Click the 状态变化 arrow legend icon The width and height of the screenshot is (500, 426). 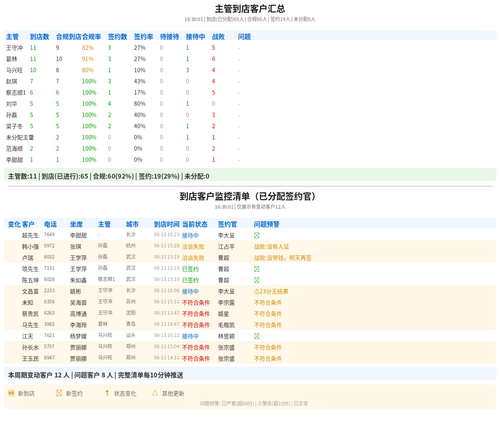(107, 393)
